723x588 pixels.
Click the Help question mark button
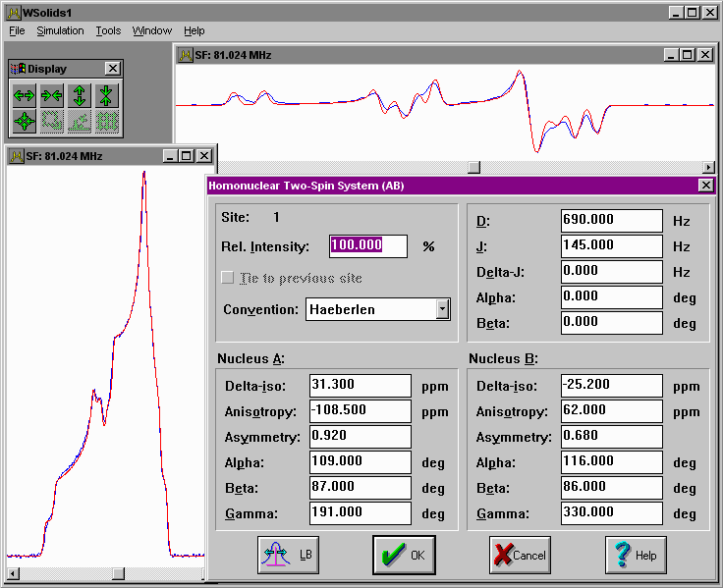(635, 555)
